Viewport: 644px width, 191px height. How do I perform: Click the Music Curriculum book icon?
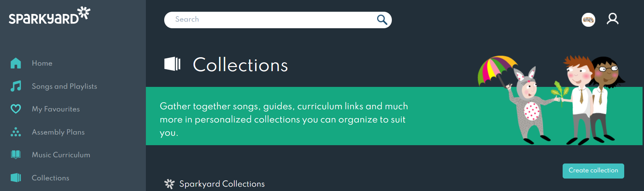point(16,155)
